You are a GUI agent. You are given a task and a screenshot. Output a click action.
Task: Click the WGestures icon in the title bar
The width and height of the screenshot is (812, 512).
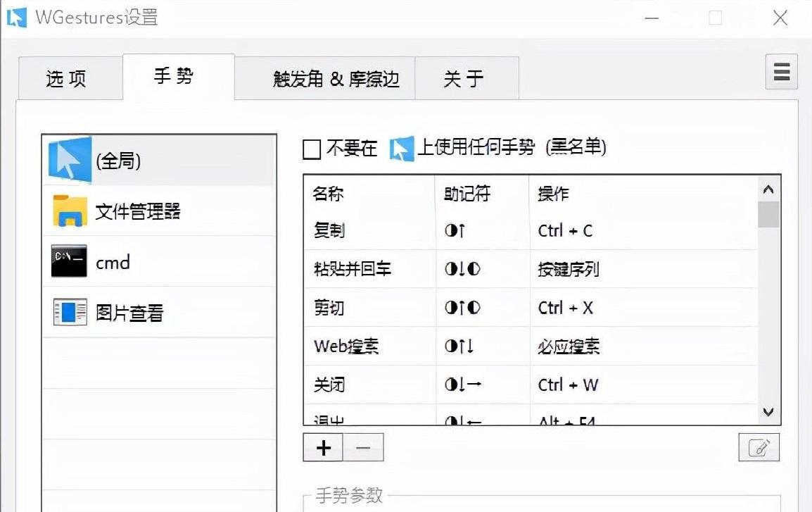click(x=16, y=17)
